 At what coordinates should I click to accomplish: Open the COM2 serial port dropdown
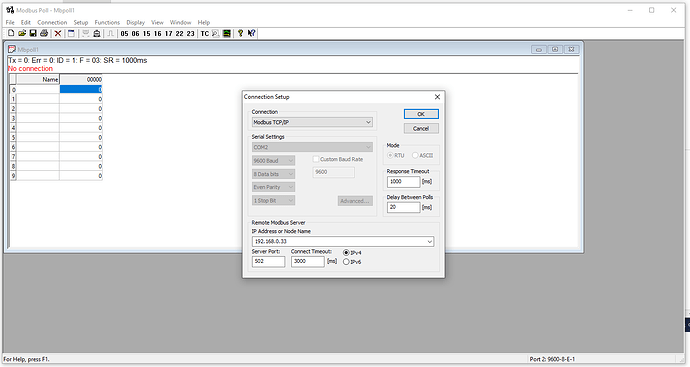pyautogui.click(x=312, y=147)
